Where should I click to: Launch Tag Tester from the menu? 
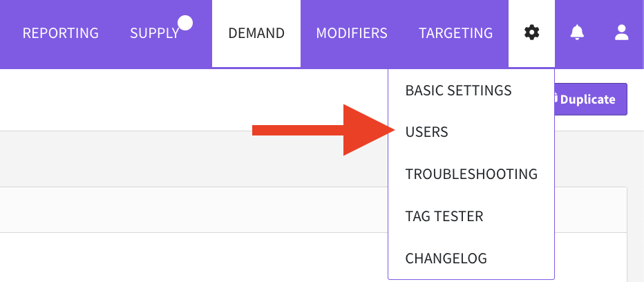[444, 216]
